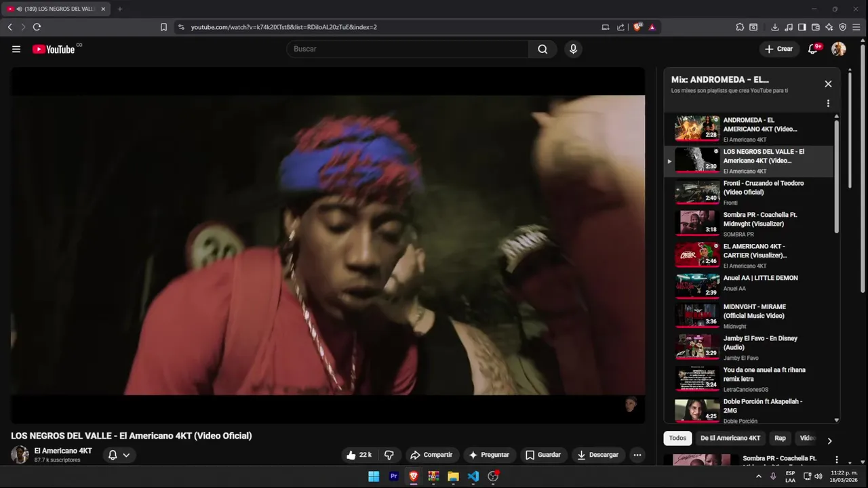This screenshot has width=868, height=488.
Task: Save the video with Guardar
Action: 543,455
